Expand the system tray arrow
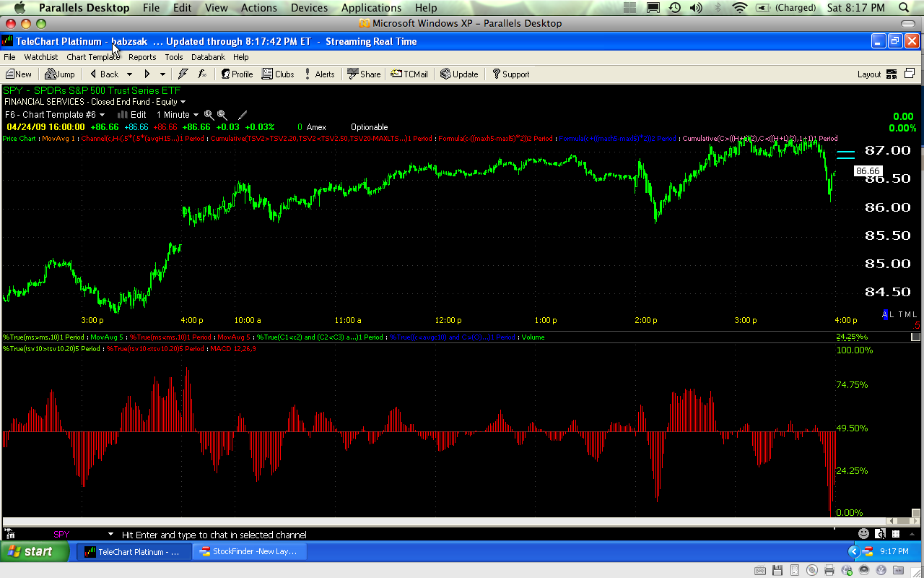 click(853, 552)
